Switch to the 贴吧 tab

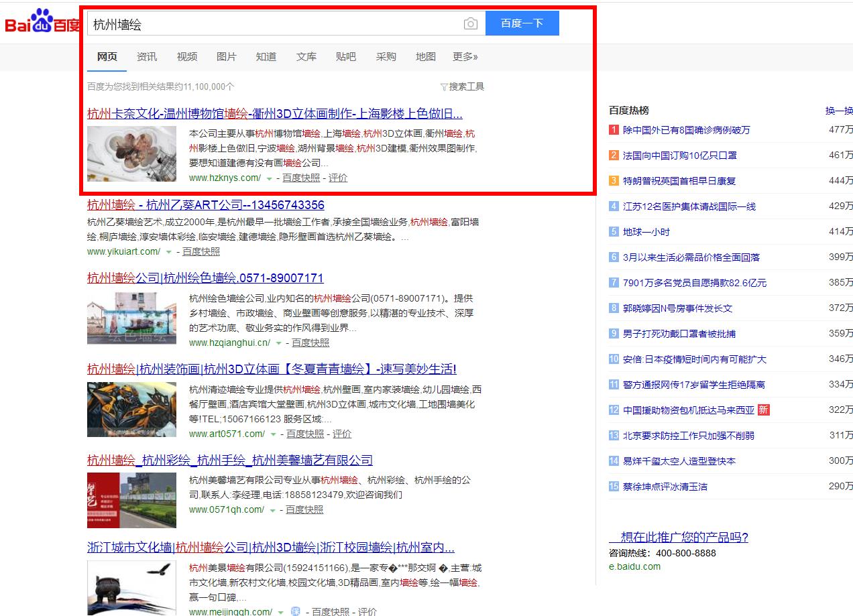tap(346, 57)
